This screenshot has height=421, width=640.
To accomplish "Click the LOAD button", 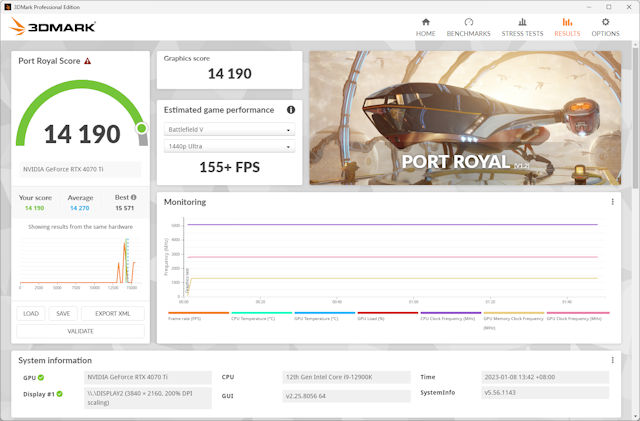I will 31,314.
